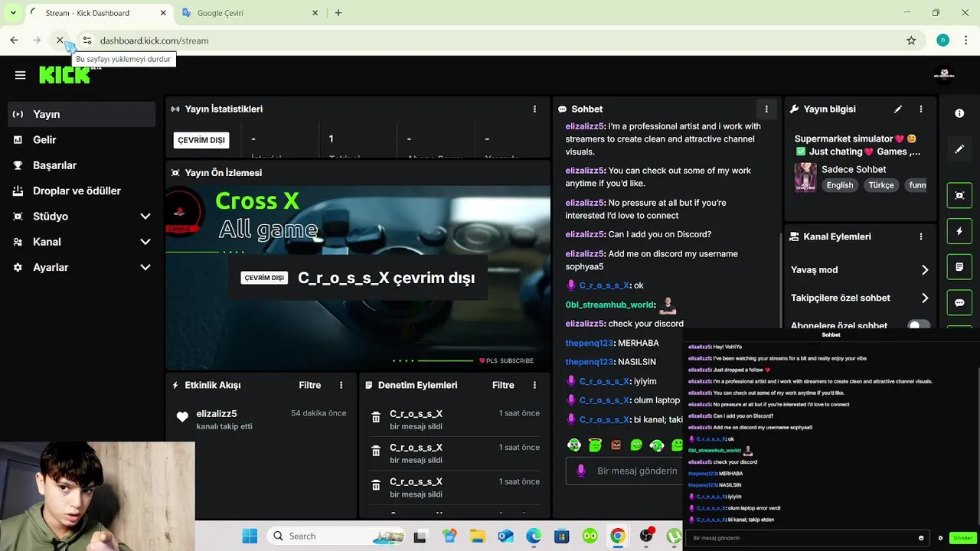The width and height of the screenshot is (980, 551).
Task: Open emoji picker in popout chat input
Action: (x=921, y=538)
